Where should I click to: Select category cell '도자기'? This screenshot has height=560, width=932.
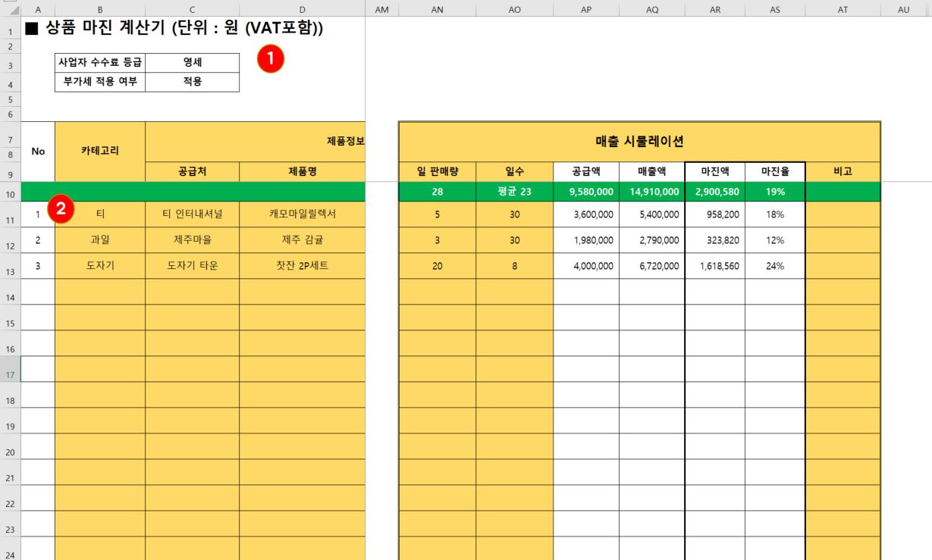click(100, 266)
